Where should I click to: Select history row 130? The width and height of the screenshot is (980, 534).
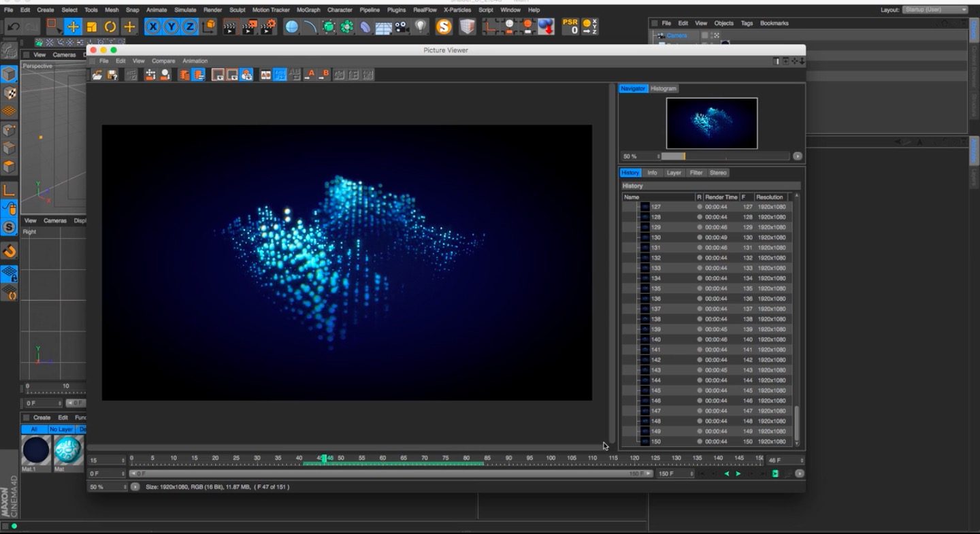point(708,237)
